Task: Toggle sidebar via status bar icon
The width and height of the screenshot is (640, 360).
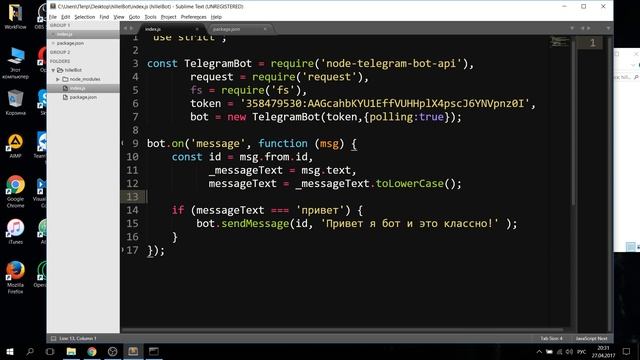Action: [x=53, y=338]
